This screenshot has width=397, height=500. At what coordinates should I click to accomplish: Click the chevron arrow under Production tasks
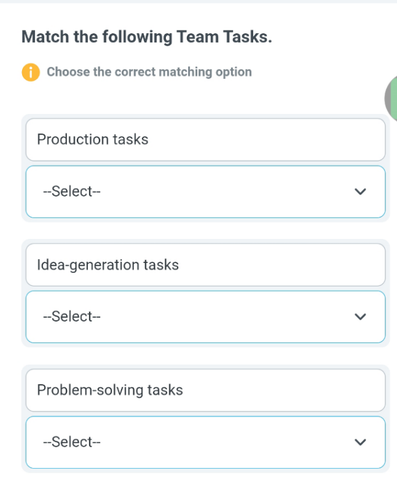click(x=360, y=192)
